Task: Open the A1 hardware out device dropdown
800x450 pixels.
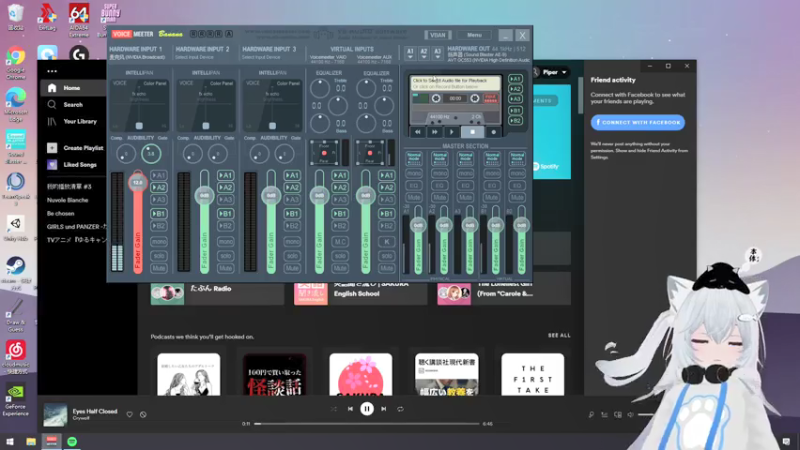Action: [410, 54]
